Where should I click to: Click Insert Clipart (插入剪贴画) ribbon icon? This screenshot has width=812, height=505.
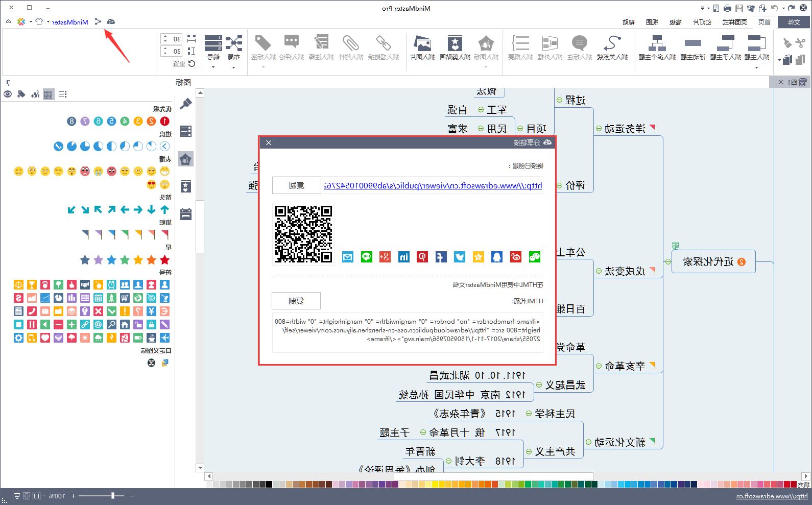click(455, 47)
